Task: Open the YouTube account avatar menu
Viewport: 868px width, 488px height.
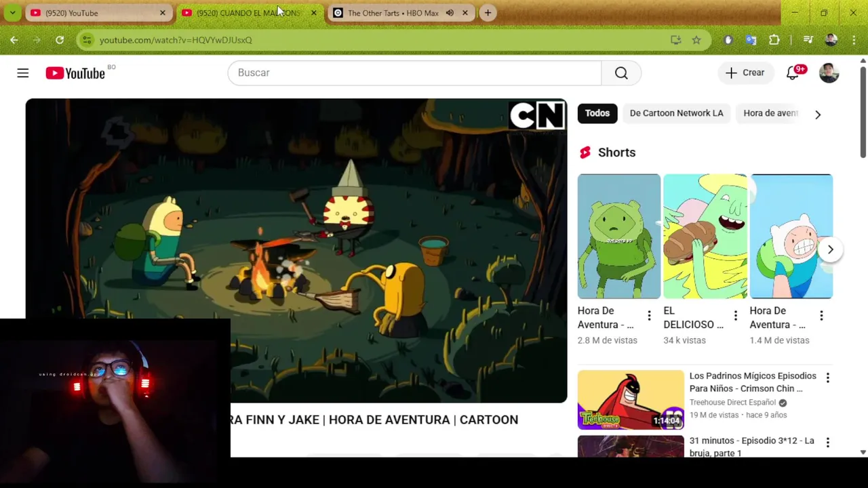Action: point(829,73)
